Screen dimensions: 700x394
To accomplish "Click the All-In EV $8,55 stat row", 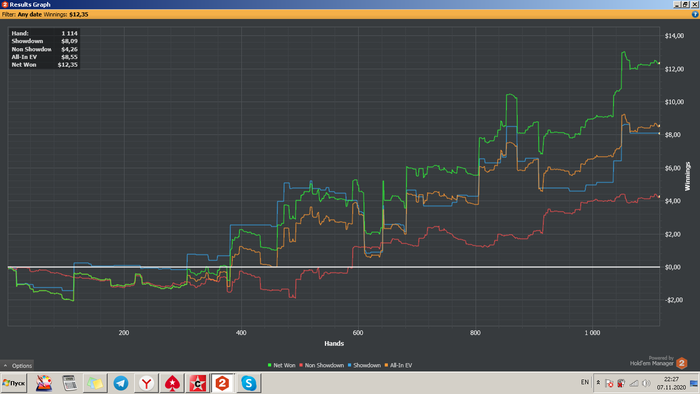I will 44,57.
